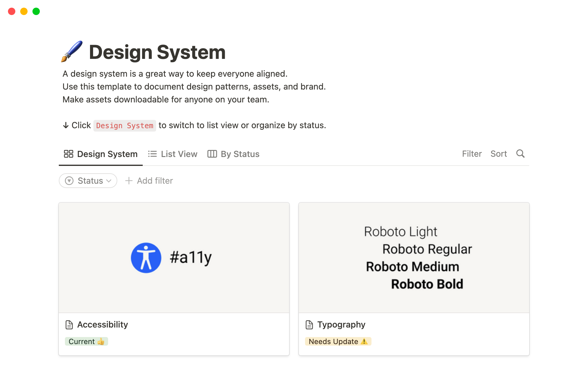Click the paintbrush page emoji icon
The height and width of the screenshot is (368, 588).
71,52
